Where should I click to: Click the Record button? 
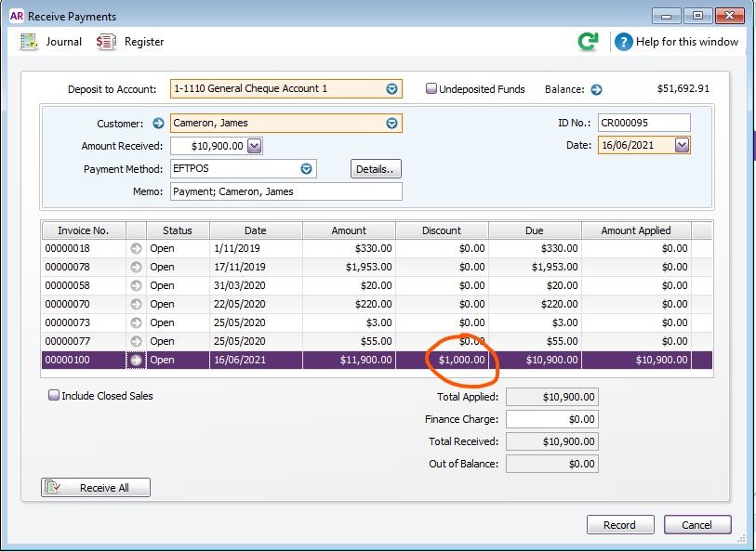[619, 525]
